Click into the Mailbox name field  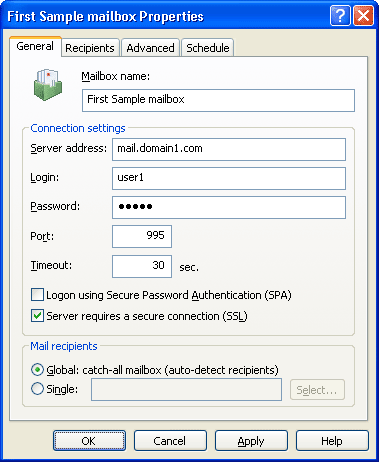(x=218, y=100)
